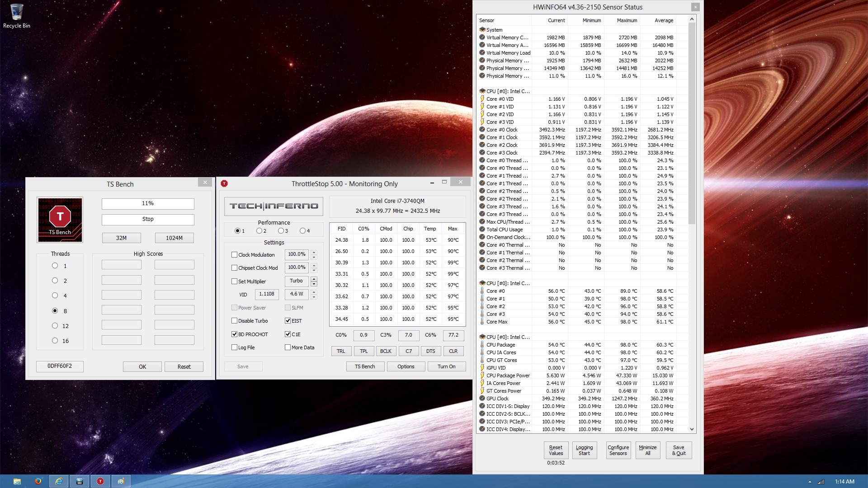The width and height of the screenshot is (868, 488).
Task: Open Internet Explorer from taskbar
Action: click(x=59, y=481)
